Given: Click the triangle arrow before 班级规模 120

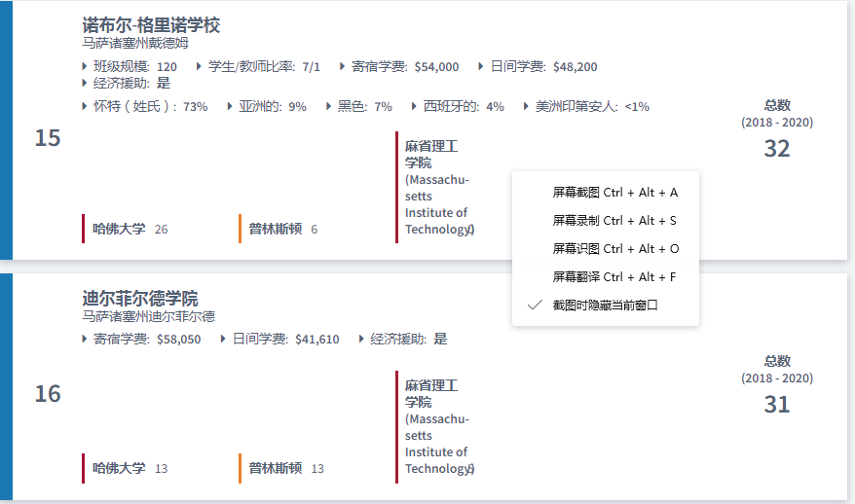Looking at the screenshot, I should (85, 67).
